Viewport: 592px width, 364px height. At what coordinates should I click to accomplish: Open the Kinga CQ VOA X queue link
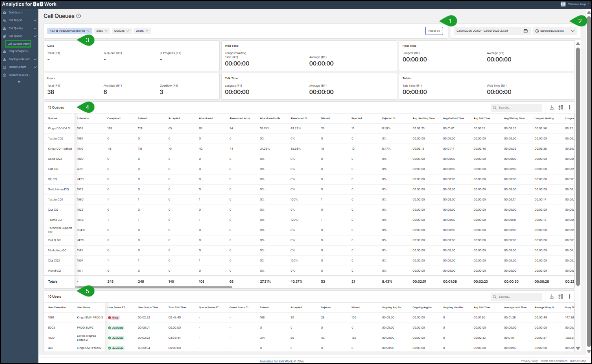click(59, 129)
